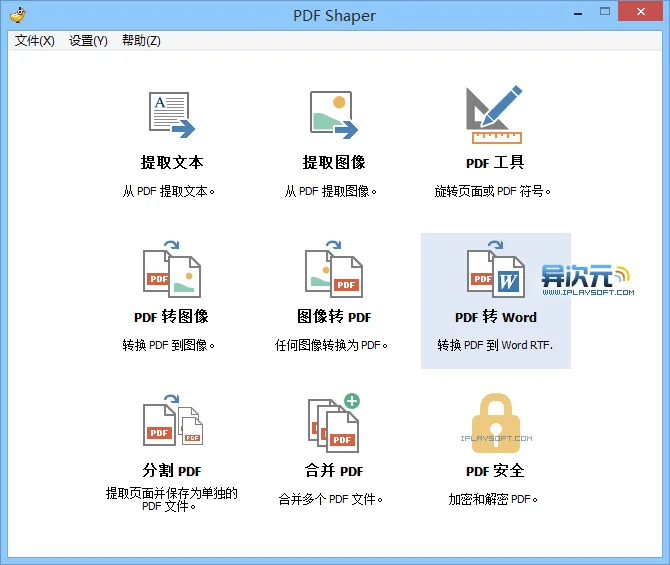This screenshot has height=565, width=670.
Task: Click the 合并 PDF merge icon
Action: click(334, 423)
